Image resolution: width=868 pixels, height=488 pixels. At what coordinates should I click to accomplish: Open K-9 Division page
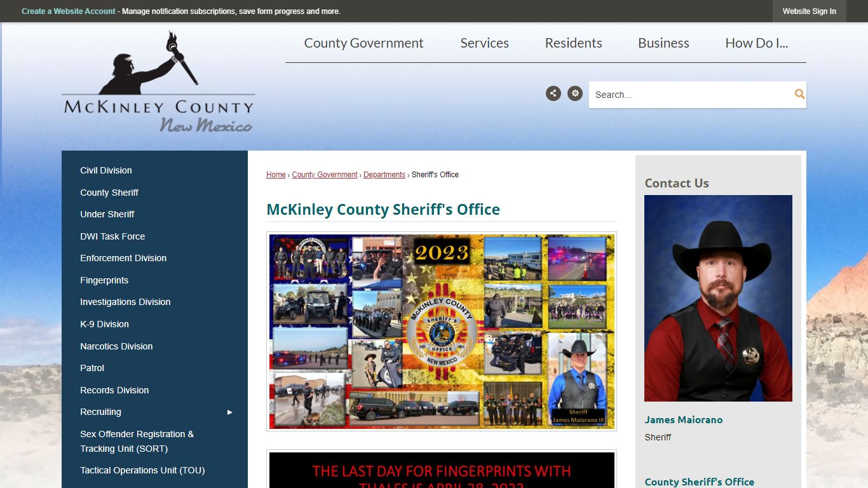(x=104, y=324)
